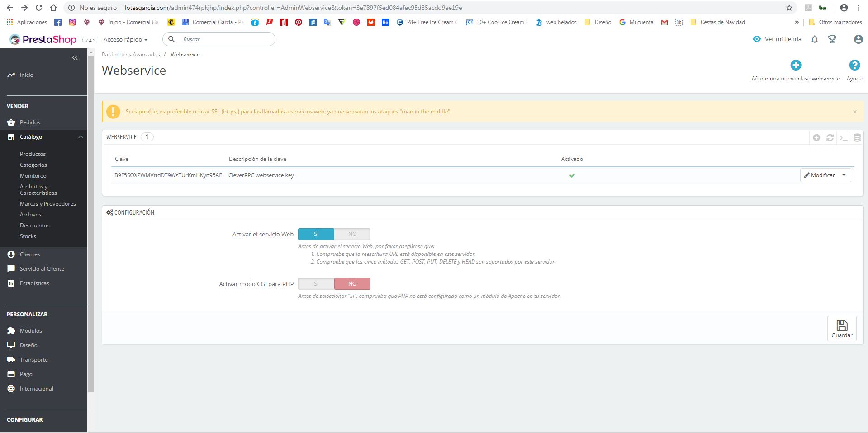This screenshot has width=868, height=433.
Task: Sort by Descripción de la clave header
Action: tap(257, 159)
